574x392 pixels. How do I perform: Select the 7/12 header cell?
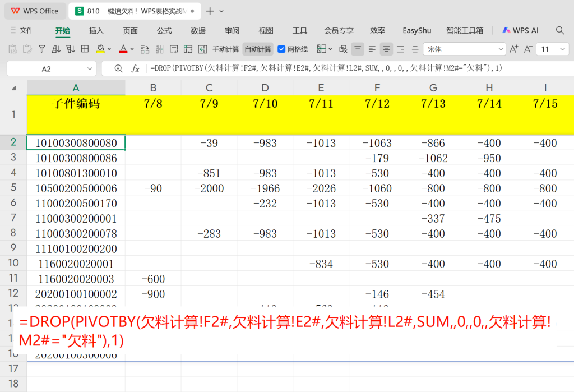(x=377, y=114)
